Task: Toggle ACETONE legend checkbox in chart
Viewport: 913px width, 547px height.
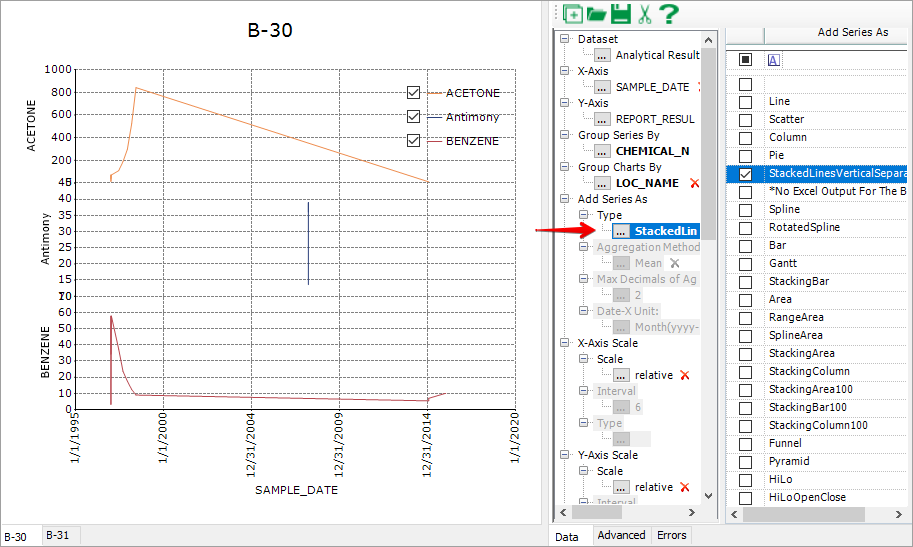Action: click(x=413, y=93)
